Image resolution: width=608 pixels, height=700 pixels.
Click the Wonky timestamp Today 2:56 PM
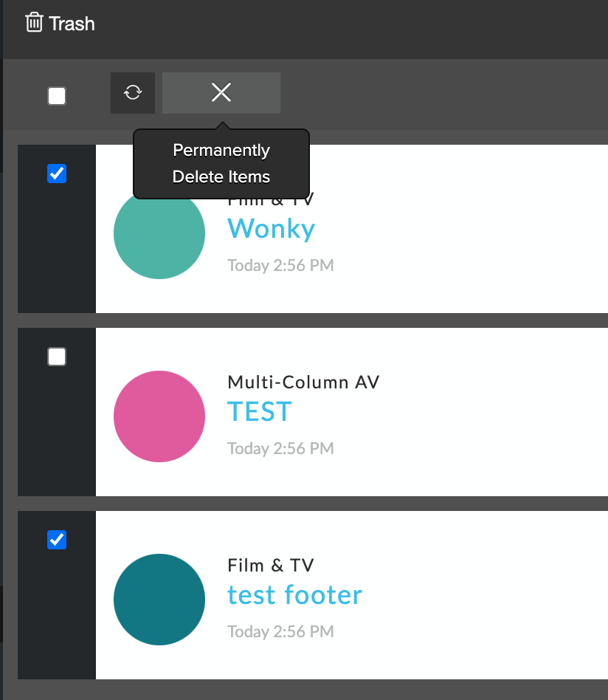tap(280, 266)
